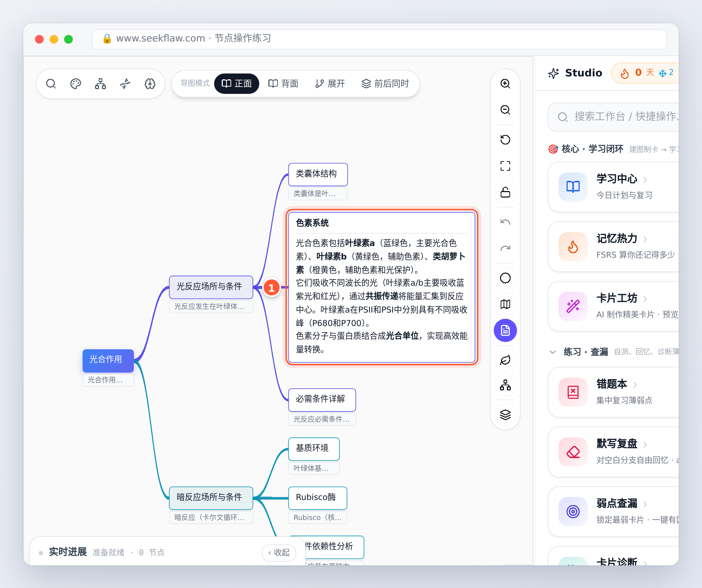Switch to 背面 mode

(x=283, y=84)
